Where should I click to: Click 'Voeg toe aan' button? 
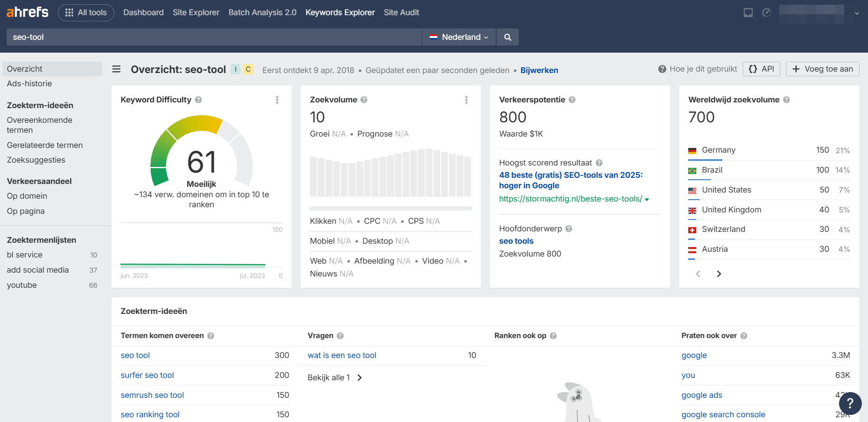[822, 69]
